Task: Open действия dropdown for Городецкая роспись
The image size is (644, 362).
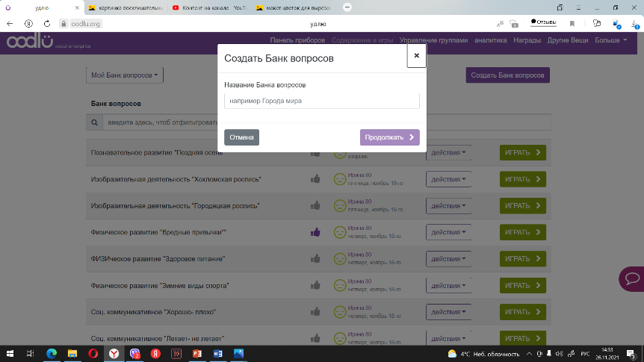Action: click(x=449, y=205)
